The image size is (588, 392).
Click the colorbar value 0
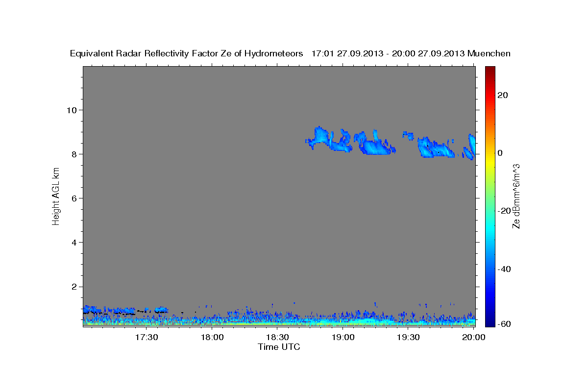pyautogui.click(x=500, y=153)
